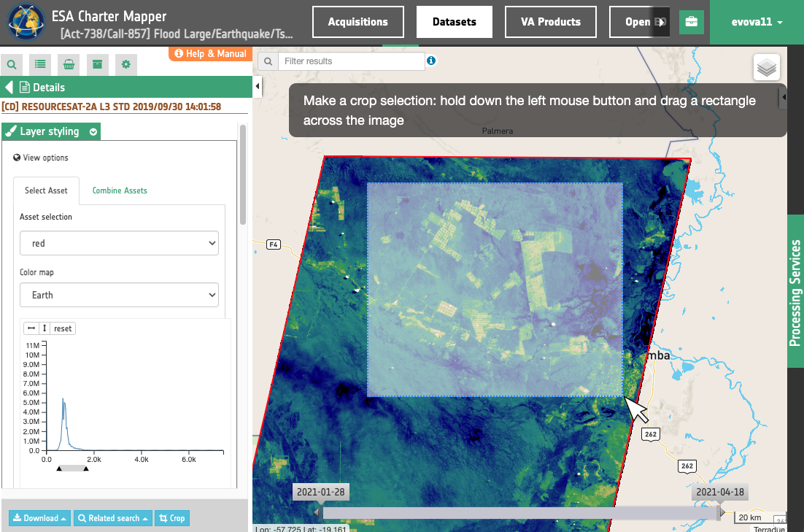The image size is (804, 532).
Task: Click the Act-738/Call-857 activation title
Action: [x=177, y=34]
